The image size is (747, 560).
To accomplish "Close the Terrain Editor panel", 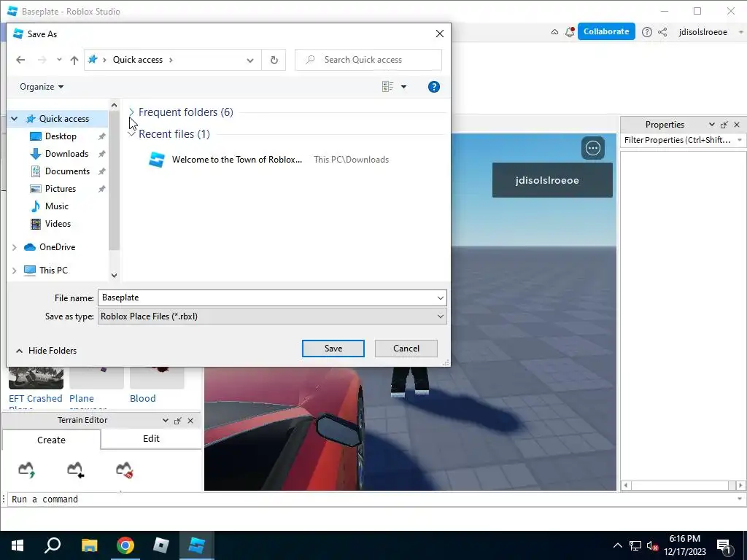I will coord(190,421).
